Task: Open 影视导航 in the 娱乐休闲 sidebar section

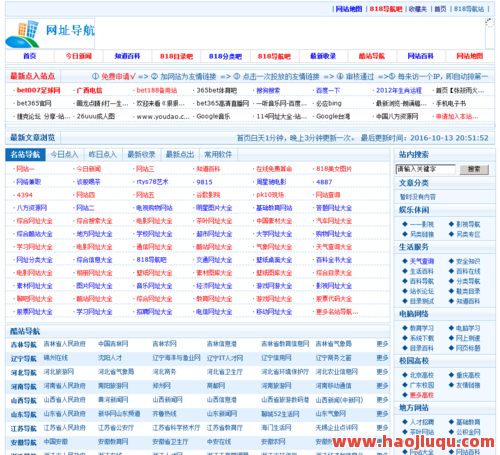Action: pyautogui.click(x=468, y=224)
